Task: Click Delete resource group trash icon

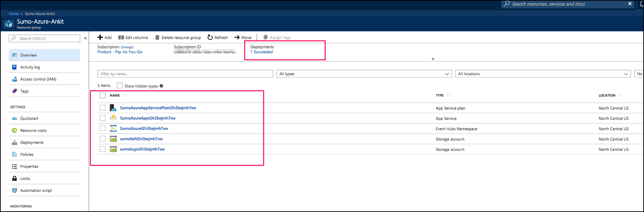Action: [x=157, y=38]
